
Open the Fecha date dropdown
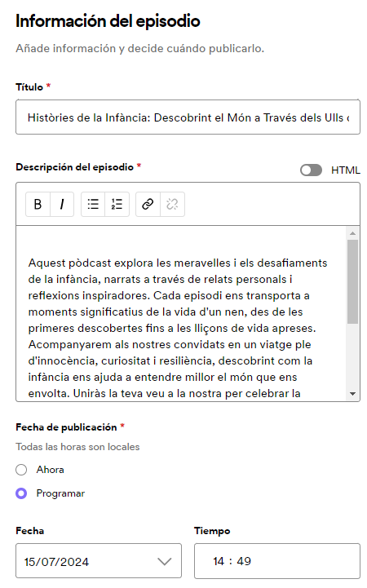pos(99,561)
